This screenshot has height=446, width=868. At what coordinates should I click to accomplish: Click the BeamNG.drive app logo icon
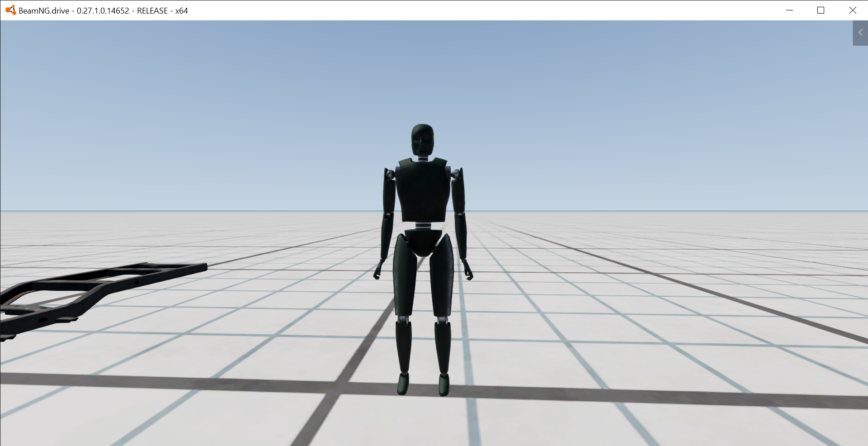coord(10,10)
